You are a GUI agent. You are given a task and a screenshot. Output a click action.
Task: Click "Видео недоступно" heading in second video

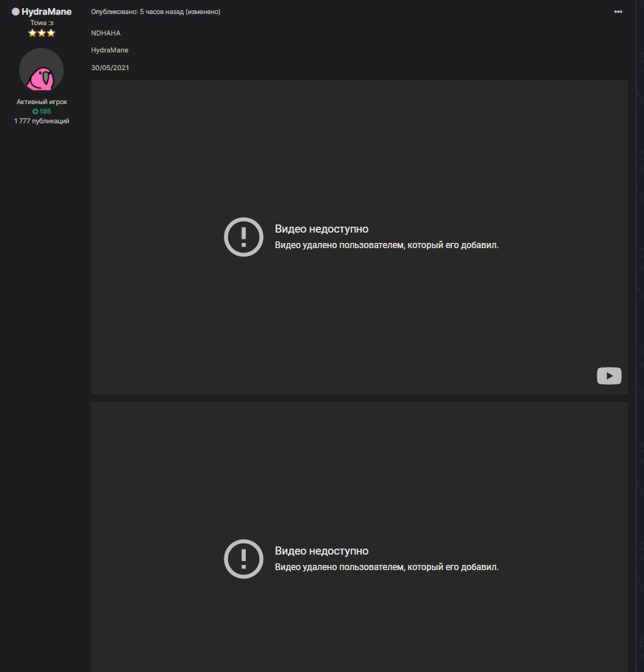pyautogui.click(x=321, y=551)
